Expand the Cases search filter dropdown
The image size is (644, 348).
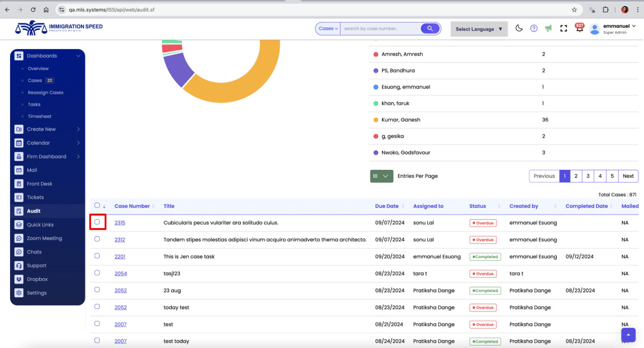[x=328, y=29]
